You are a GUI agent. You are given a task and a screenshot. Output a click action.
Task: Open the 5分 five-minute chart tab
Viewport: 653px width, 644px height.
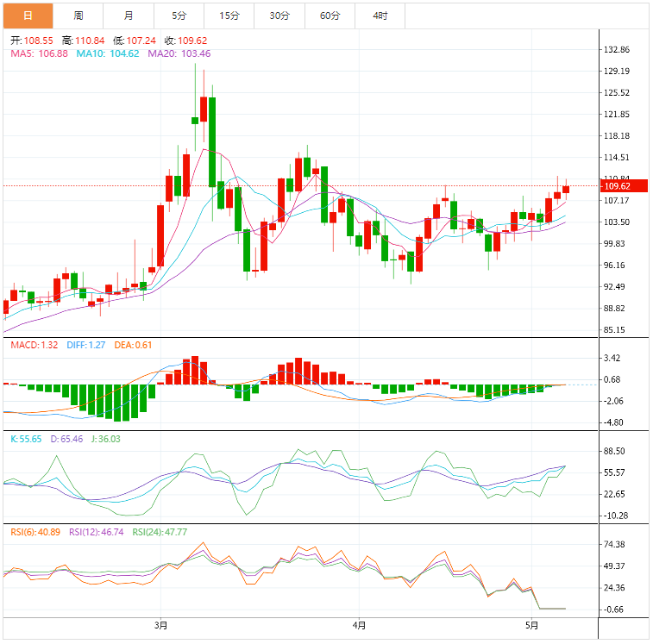(179, 16)
